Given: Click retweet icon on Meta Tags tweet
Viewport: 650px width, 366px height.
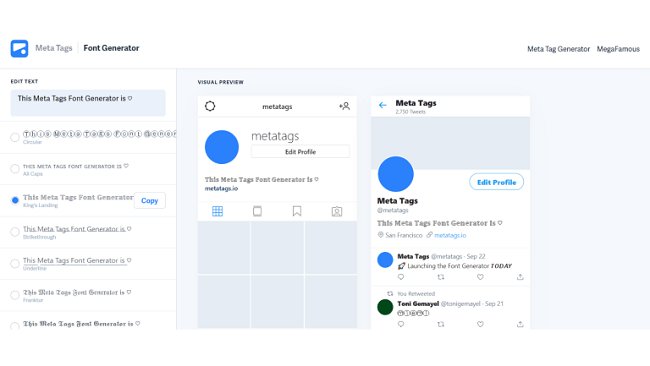Looking at the screenshot, I should 441,277.
